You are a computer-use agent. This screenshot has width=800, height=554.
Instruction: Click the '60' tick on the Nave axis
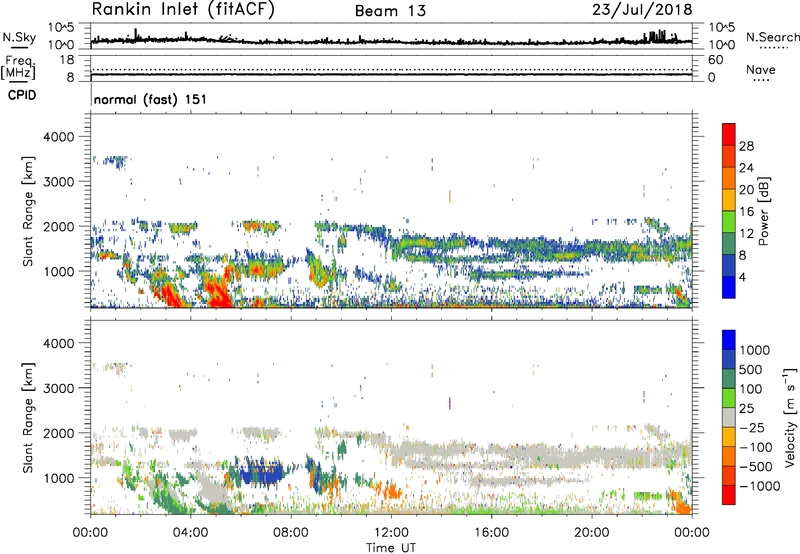(716, 60)
